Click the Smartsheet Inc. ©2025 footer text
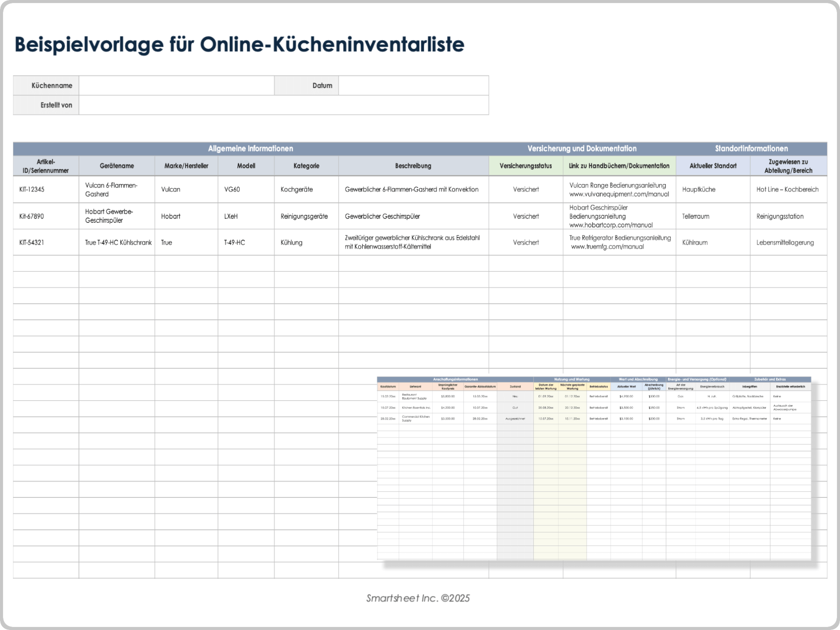The image size is (840, 630). tap(418, 598)
